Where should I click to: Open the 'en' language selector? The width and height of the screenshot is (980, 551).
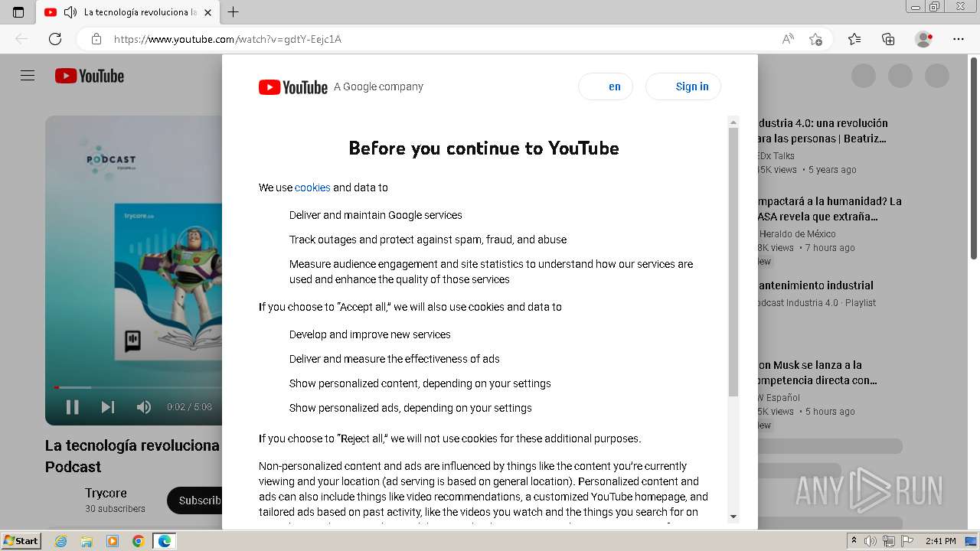pyautogui.click(x=606, y=86)
